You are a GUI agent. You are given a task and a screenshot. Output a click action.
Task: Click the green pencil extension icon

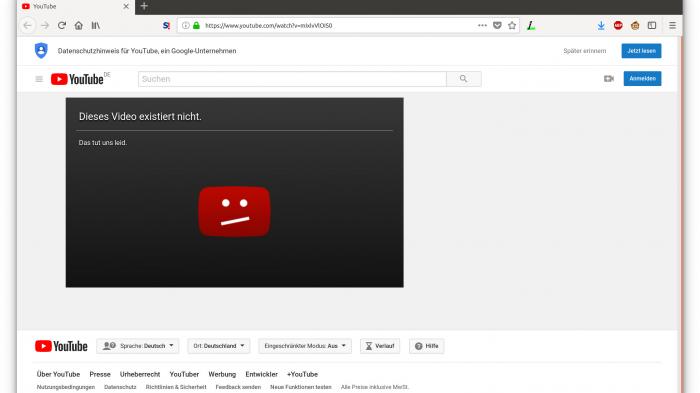coord(531,25)
